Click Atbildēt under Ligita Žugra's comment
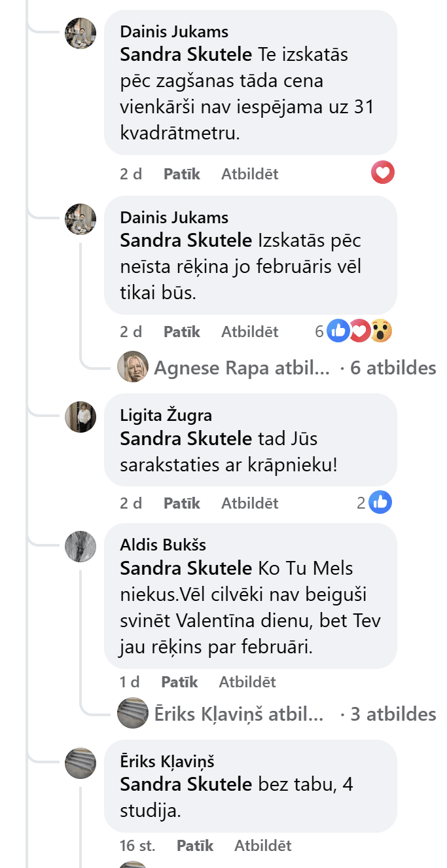Viewport: 447px width, 868px height. point(249,503)
